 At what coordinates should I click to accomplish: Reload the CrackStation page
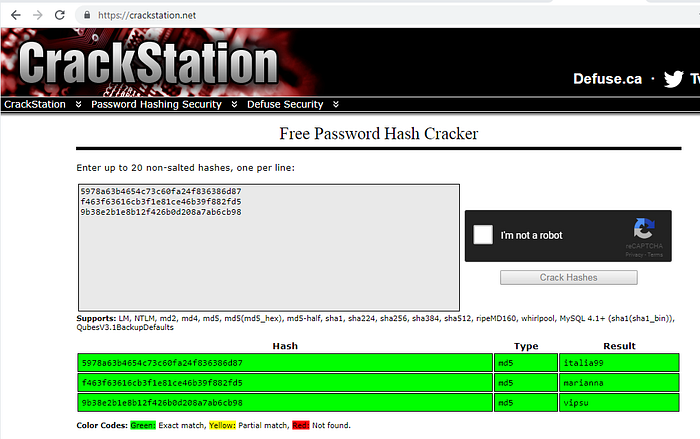[x=61, y=15]
